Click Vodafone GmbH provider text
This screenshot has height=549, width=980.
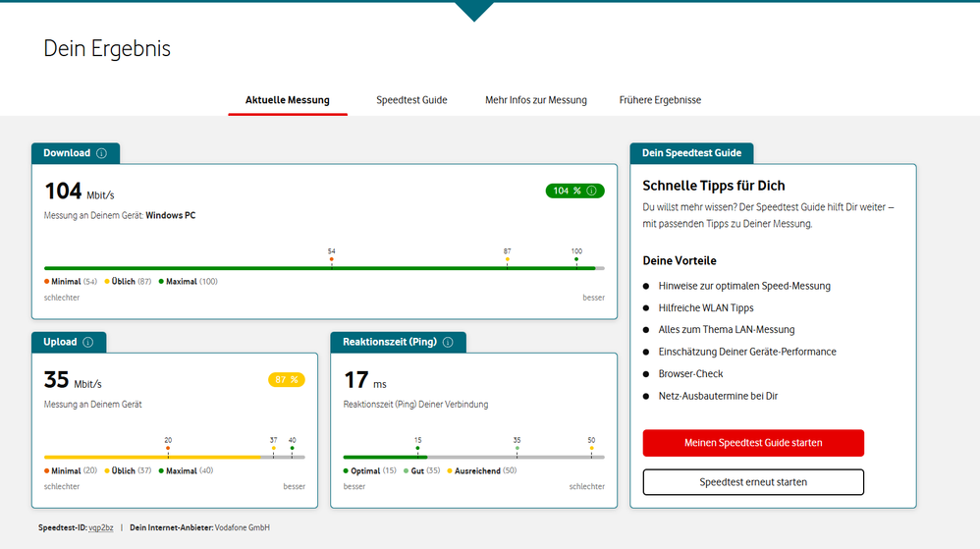(x=242, y=527)
